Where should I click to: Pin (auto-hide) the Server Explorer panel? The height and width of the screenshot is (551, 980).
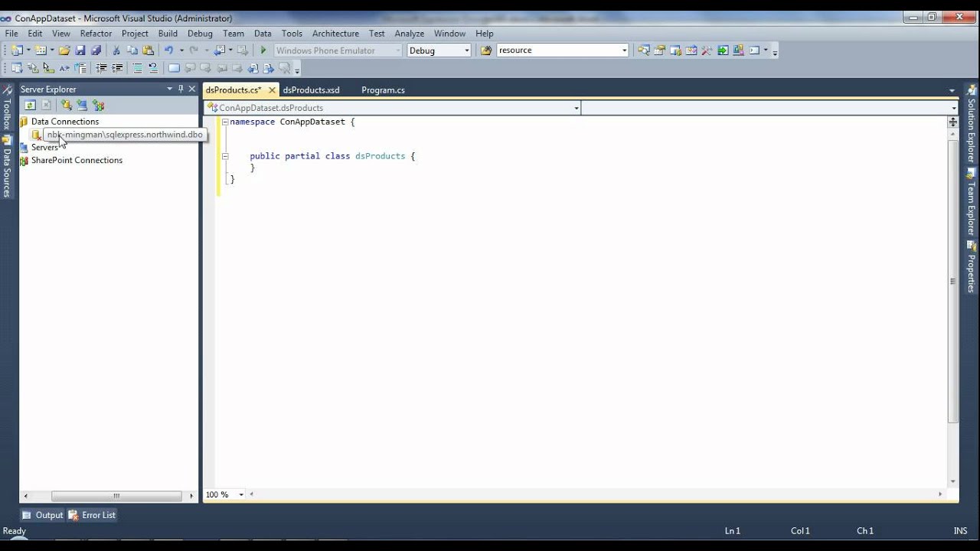click(x=181, y=89)
